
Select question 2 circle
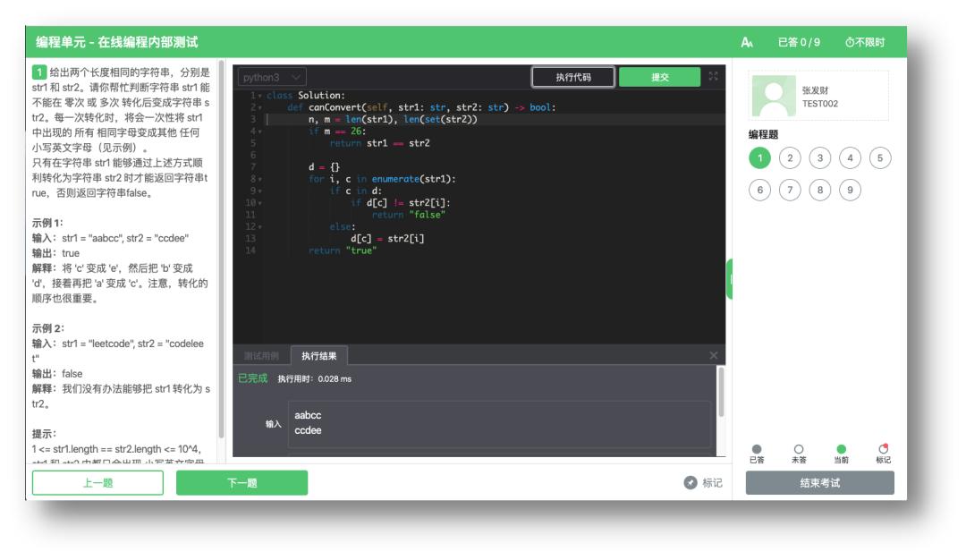tap(790, 158)
